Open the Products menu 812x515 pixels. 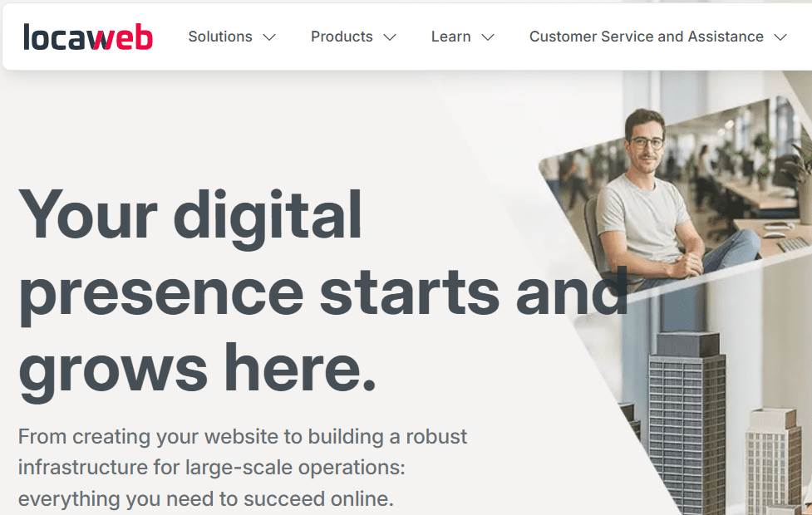pos(342,37)
